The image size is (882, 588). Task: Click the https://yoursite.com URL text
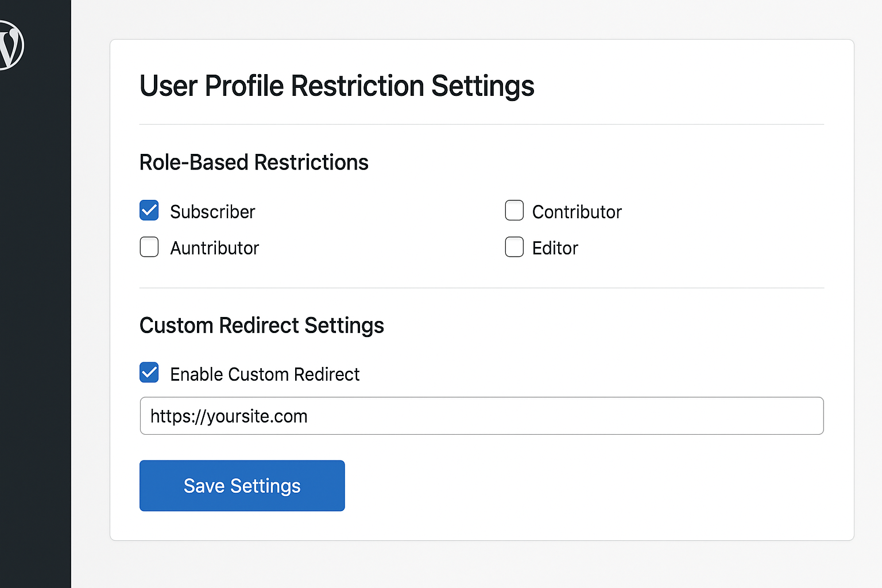pyautogui.click(x=229, y=416)
